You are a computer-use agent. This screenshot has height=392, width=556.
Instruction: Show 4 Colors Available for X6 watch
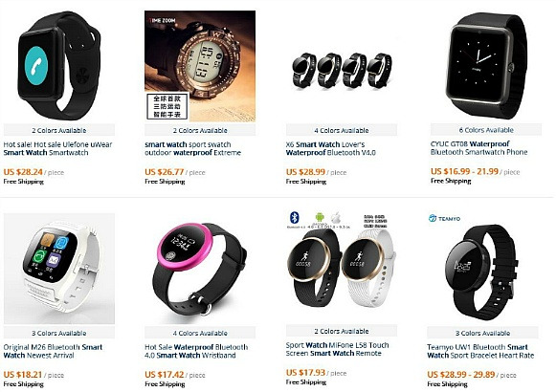click(342, 130)
